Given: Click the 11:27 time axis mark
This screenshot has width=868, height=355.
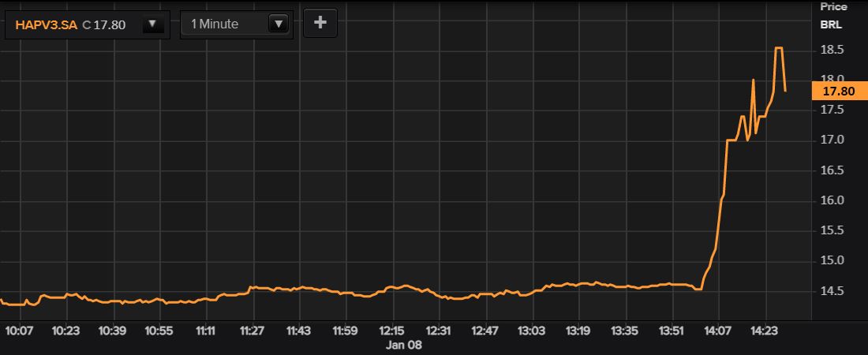Looking at the screenshot, I should click(x=253, y=331).
